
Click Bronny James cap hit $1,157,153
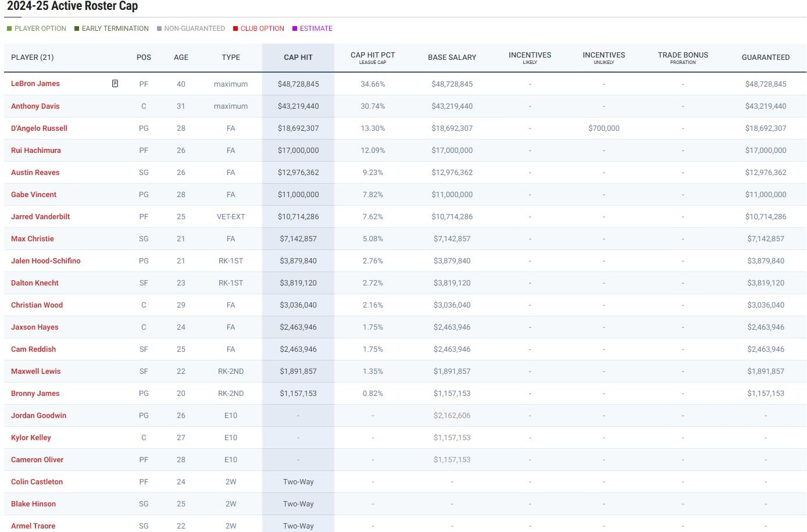298,394
